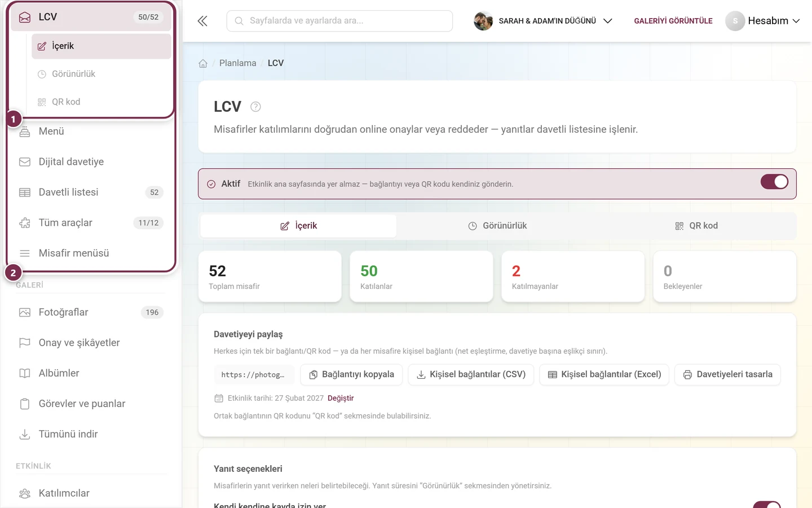Toggle Kendi kendine kayda izin ver switch
Image resolution: width=812 pixels, height=508 pixels.
[x=767, y=505]
